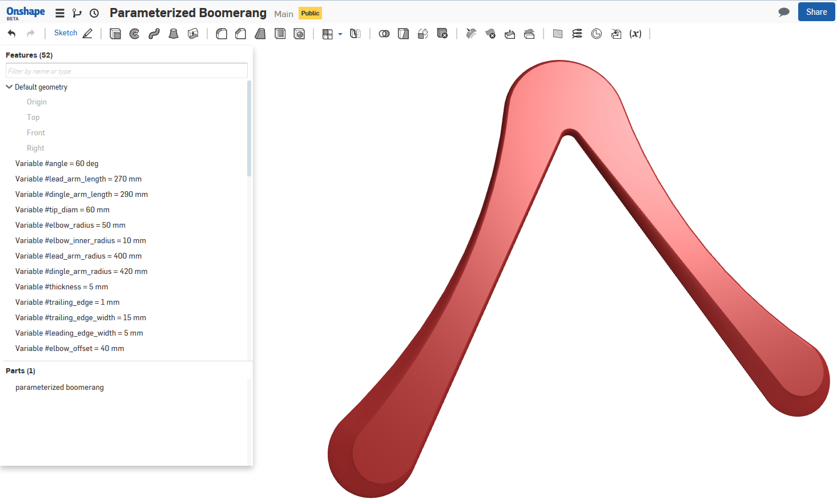
Task: Select the Variable (x) tool
Action: point(635,34)
